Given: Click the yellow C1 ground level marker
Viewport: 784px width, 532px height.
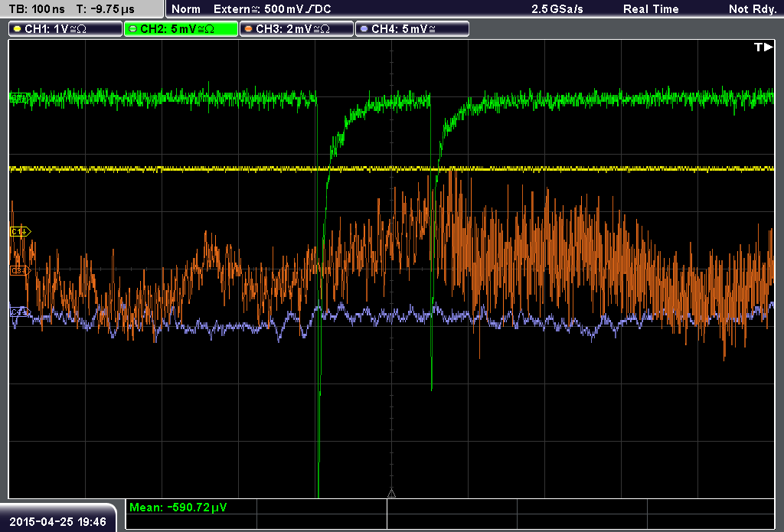Looking at the screenshot, I should (20, 231).
